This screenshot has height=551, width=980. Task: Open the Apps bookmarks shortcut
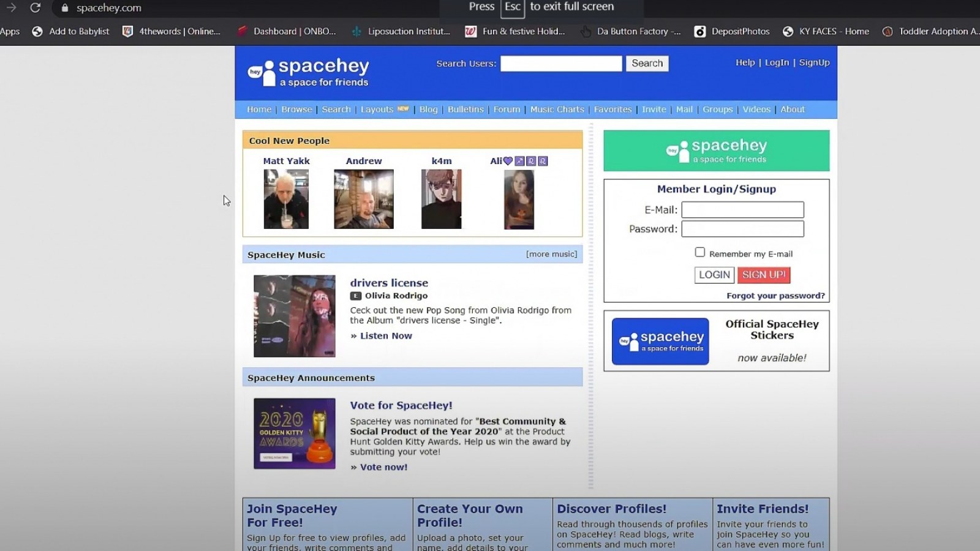(x=10, y=31)
